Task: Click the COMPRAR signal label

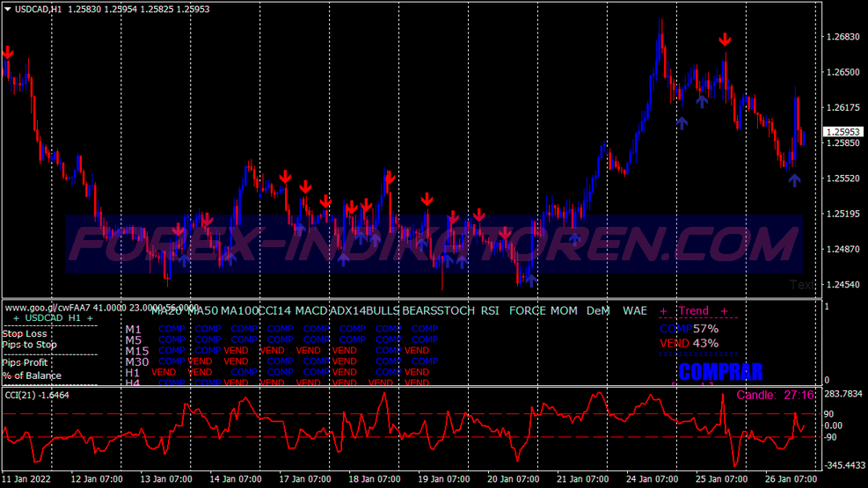Action: (720, 371)
